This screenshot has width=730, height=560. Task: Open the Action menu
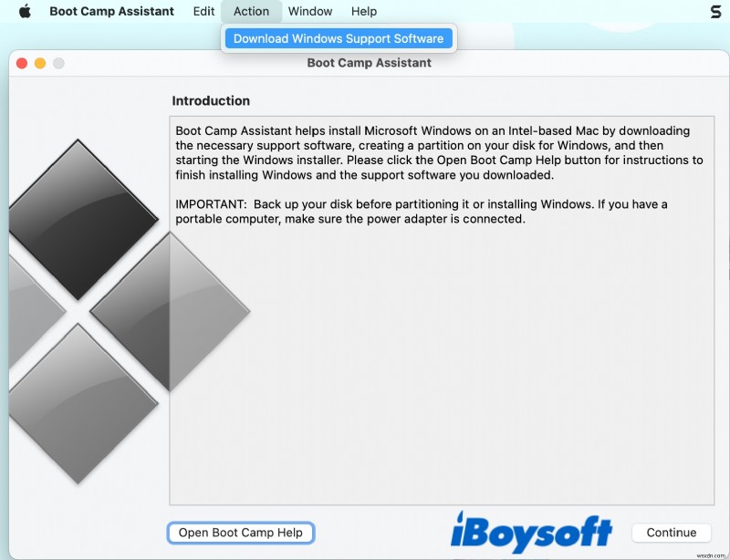[x=250, y=11]
